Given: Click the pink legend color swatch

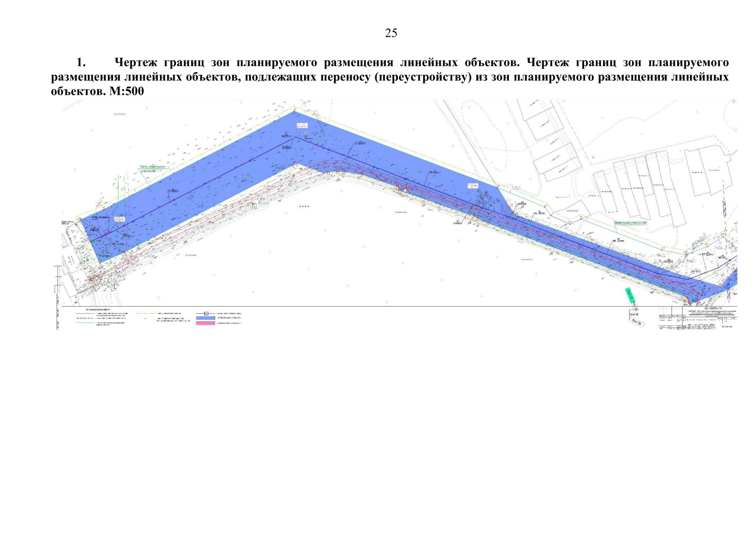Looking at the screenshot, I should coord(206,323).
